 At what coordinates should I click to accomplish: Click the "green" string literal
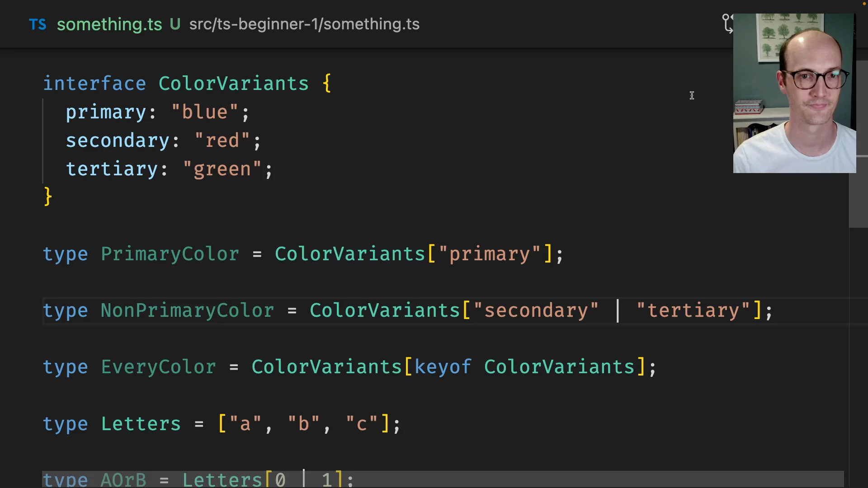[x=222, y=169]
